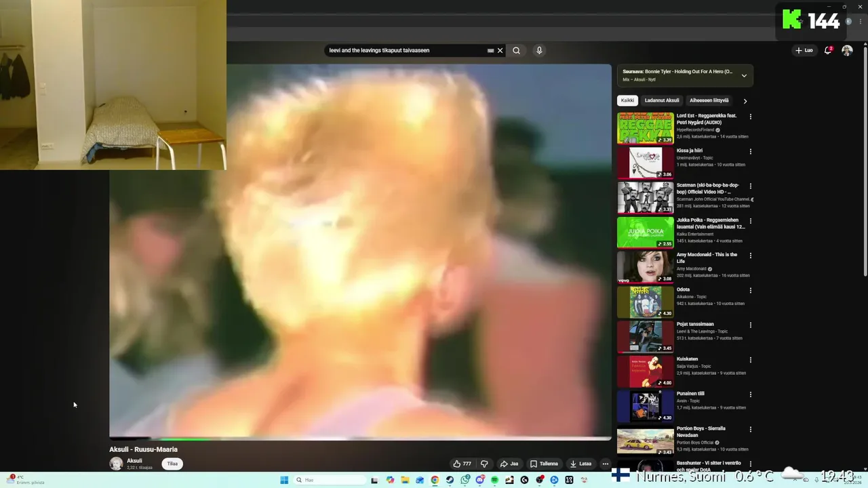Image resolution: width=868 pixels, height=488 pixels.
Task: Open Jukka Poika Reggaemiehen lauantai video
Action: click(645, 232)
